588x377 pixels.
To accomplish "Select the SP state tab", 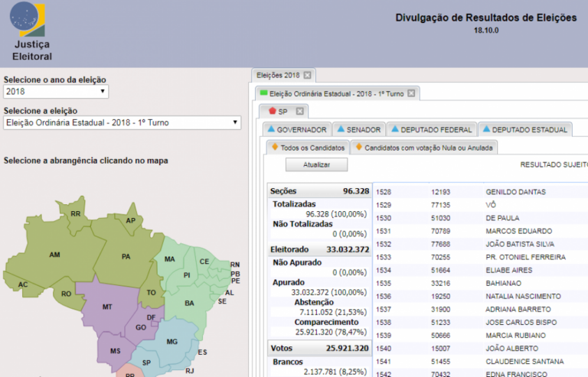I will pos(283,112).
